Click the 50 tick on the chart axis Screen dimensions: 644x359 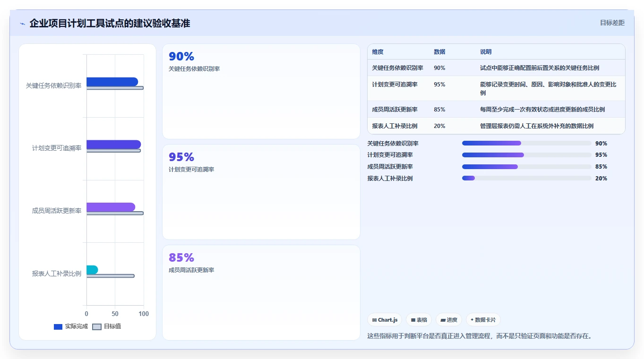[115, 314]
